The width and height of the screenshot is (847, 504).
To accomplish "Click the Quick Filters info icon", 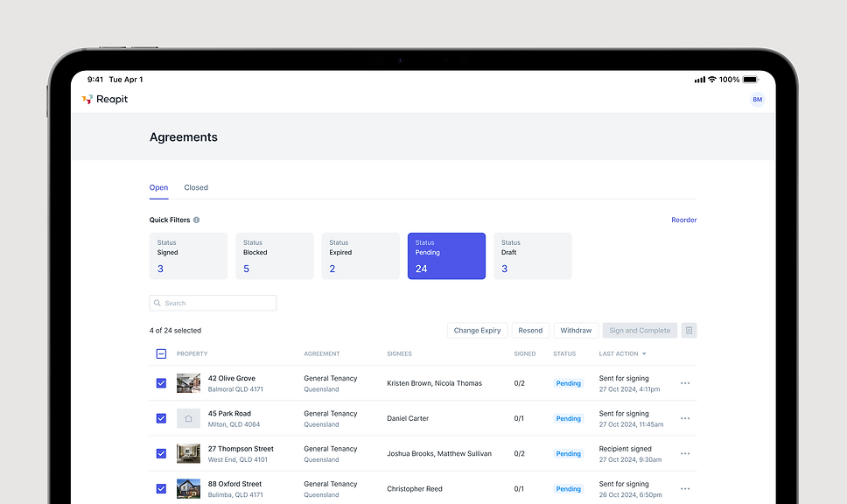I will pyautogui.click(x=197, y=220).
